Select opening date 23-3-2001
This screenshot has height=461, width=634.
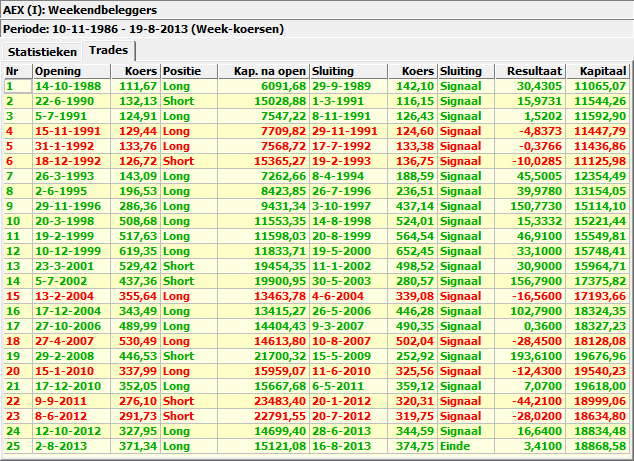[x=65, y=266]
